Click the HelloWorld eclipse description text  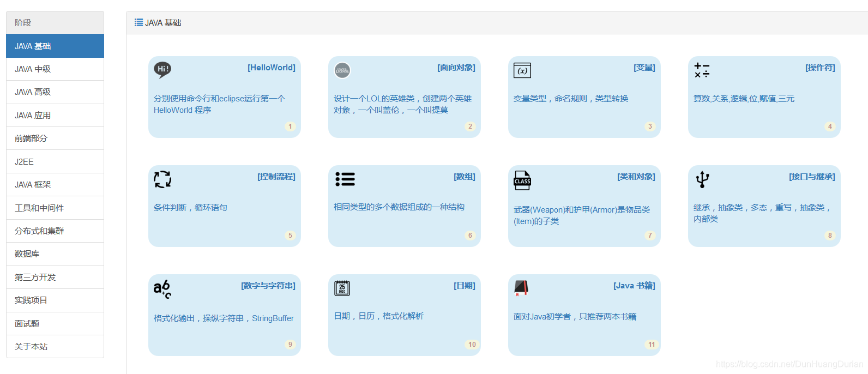[219, 104]
